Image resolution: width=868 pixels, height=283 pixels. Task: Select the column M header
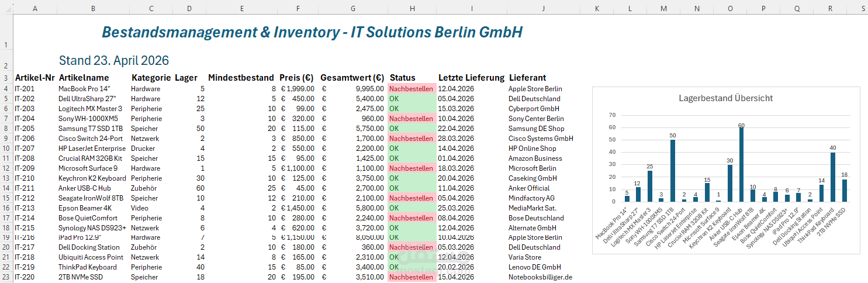tap(663, 8)
